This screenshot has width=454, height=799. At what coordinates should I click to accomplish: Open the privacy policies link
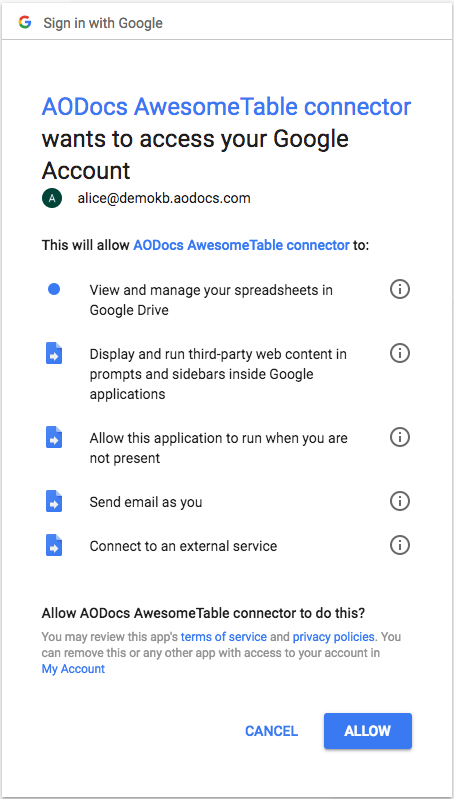click(334, 636)
